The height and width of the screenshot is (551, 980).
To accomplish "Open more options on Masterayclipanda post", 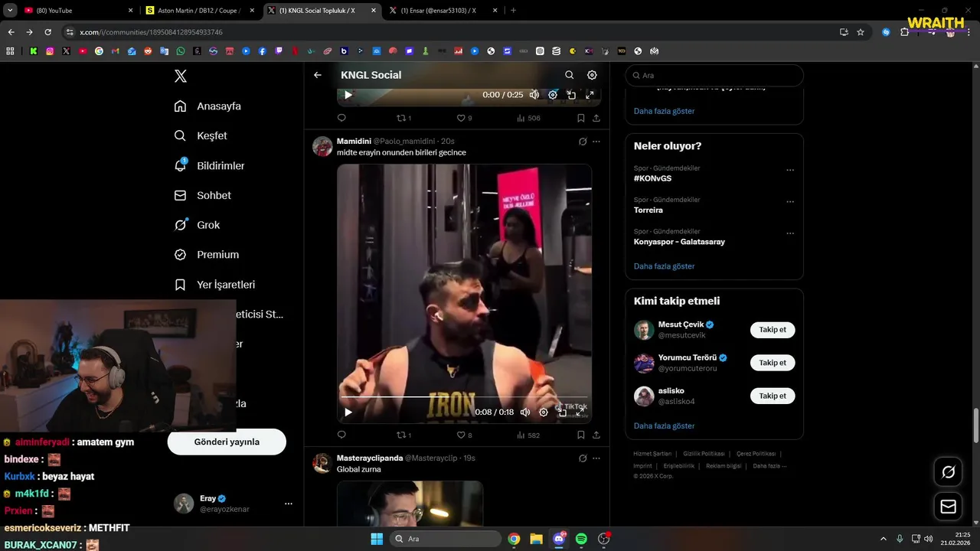I will click(x=596, y=458).
